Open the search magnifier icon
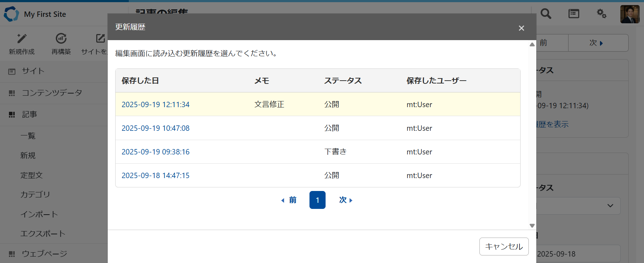This screenshot has width=644, height=263. 546,14
